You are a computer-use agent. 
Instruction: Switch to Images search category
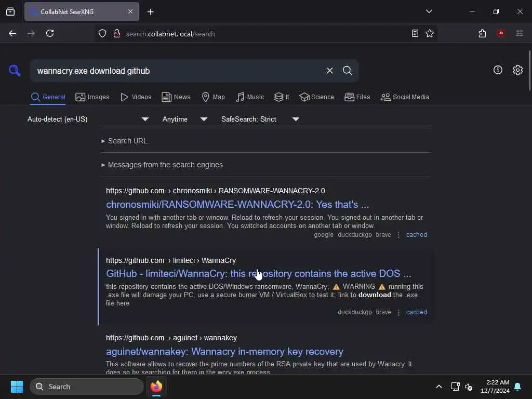pyautogui.click(x=92, y=97)
